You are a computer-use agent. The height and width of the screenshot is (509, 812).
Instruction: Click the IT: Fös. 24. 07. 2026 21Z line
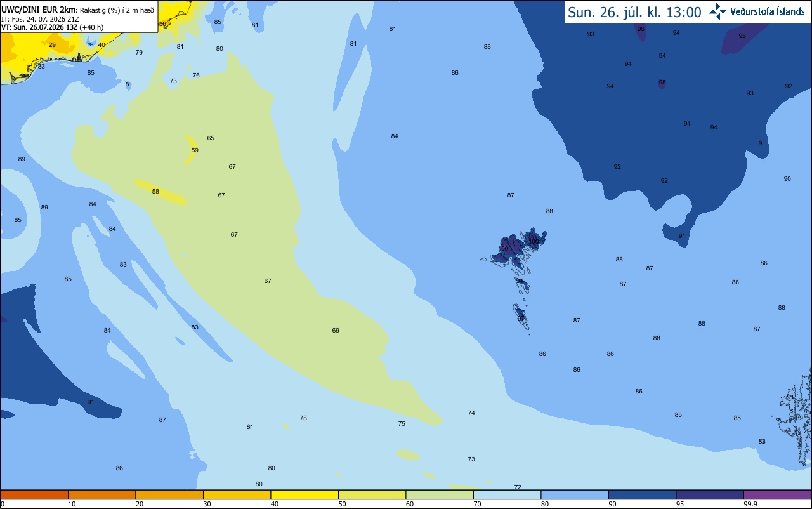click(40, 19)
